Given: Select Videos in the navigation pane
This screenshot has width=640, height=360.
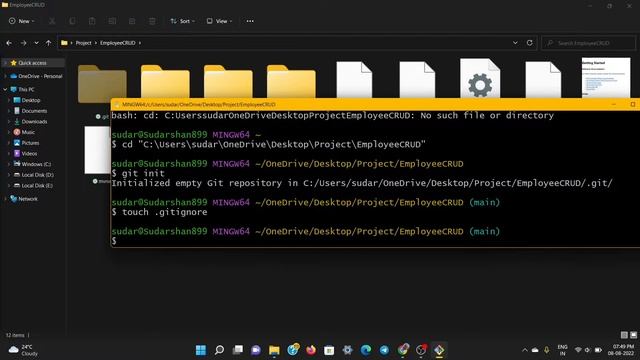Looking at the screenshot, I should (29, 153).
